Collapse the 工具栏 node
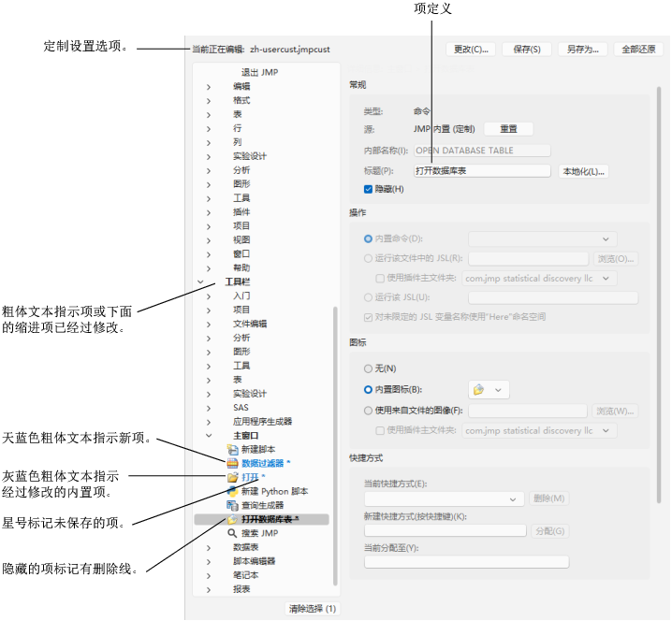Viewport: 672px width, 621px height. (200, 282)
